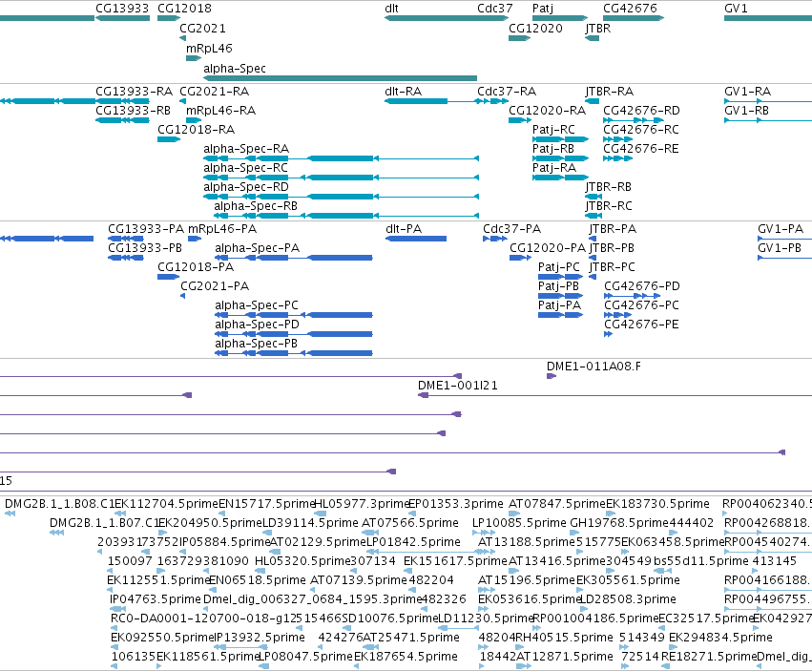Click the mRpL46-PA protein label
The width and height of the screenshot is (812, 671).
tap(222, 229)
